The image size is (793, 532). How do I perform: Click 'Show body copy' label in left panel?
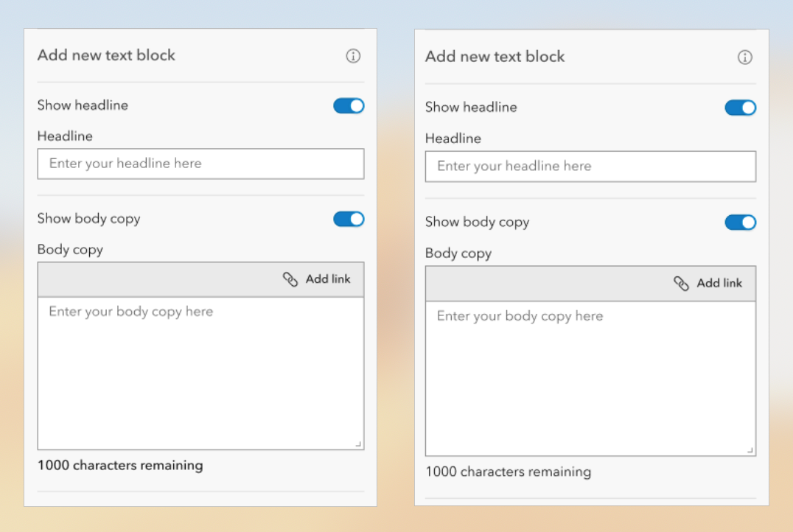89,219
